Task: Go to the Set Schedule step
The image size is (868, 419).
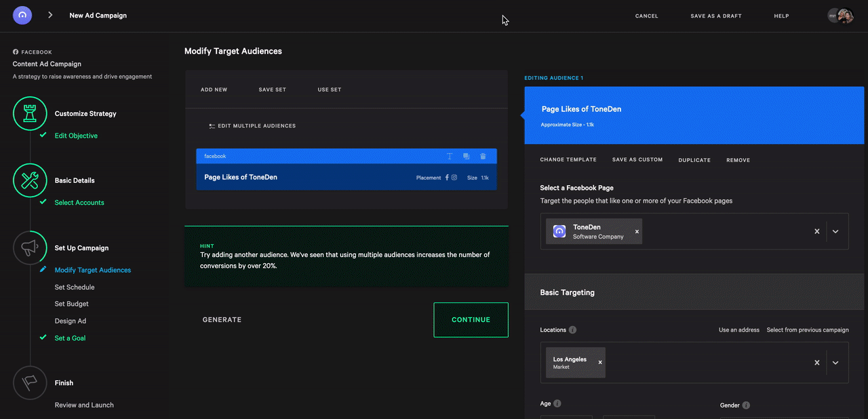Action: (x=75, y=287)
